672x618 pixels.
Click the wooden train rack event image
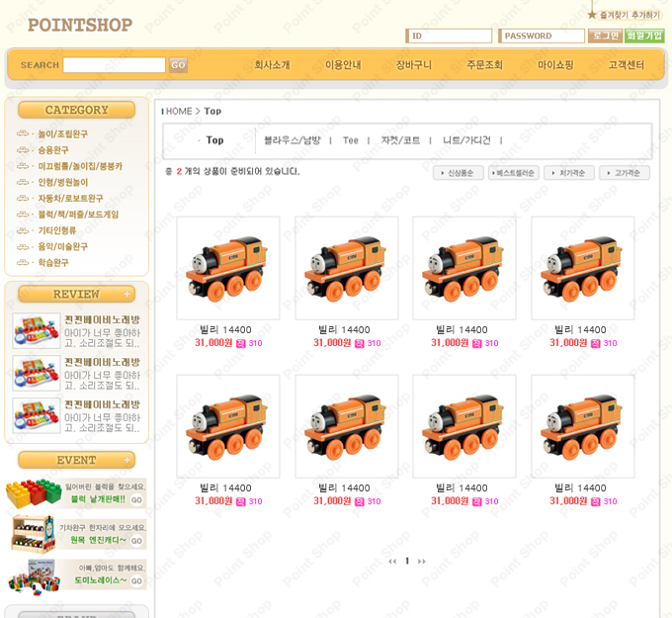[x=33, y=534]
